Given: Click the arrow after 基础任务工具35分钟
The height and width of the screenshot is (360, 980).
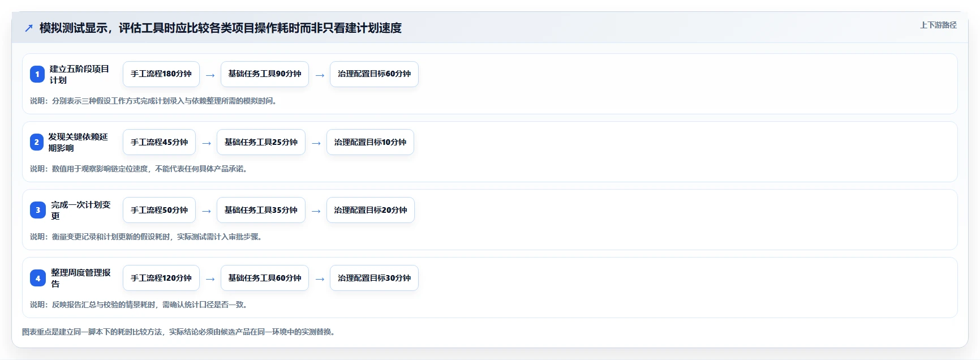Looking at the screenshot, I should tap(316, 211).
